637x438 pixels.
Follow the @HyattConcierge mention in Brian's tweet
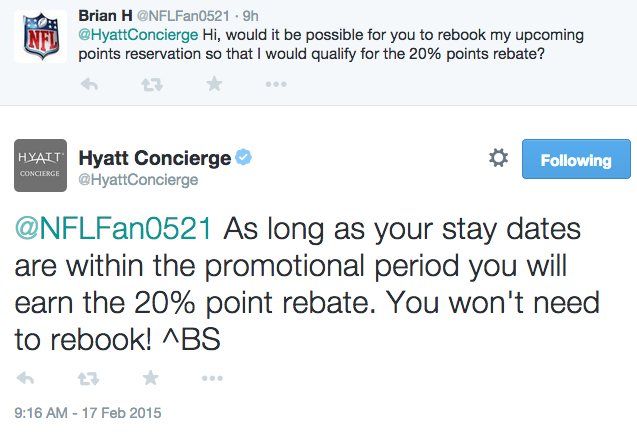(x=138, y=35)
